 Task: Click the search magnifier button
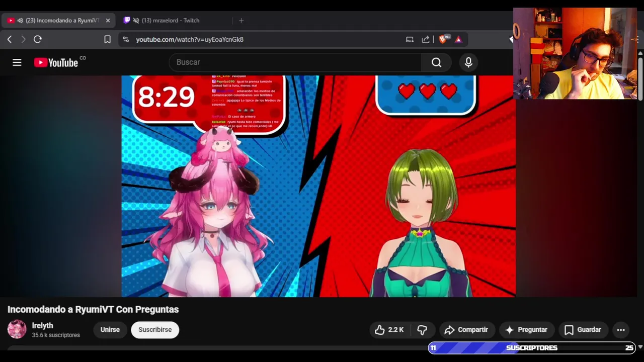[x=436, y=62]
